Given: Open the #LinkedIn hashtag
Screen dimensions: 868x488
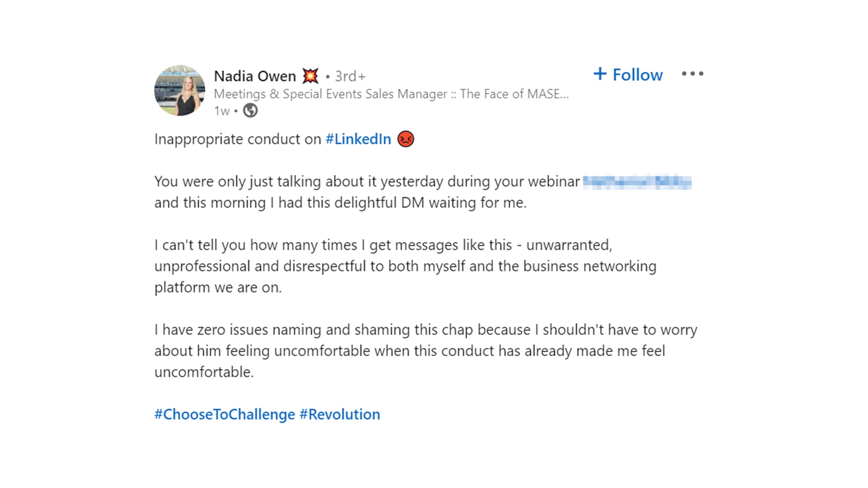Looking at the screenshot, I should point(358,139).
